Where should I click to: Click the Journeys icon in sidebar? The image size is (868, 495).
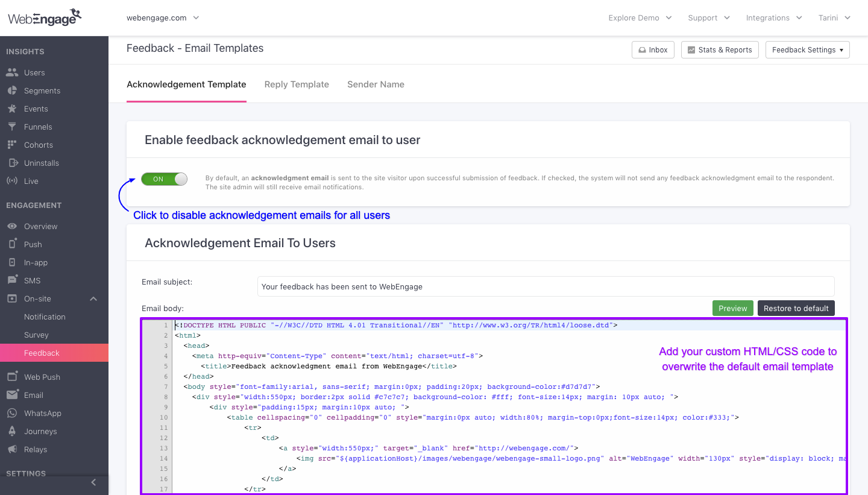point(12,431)
